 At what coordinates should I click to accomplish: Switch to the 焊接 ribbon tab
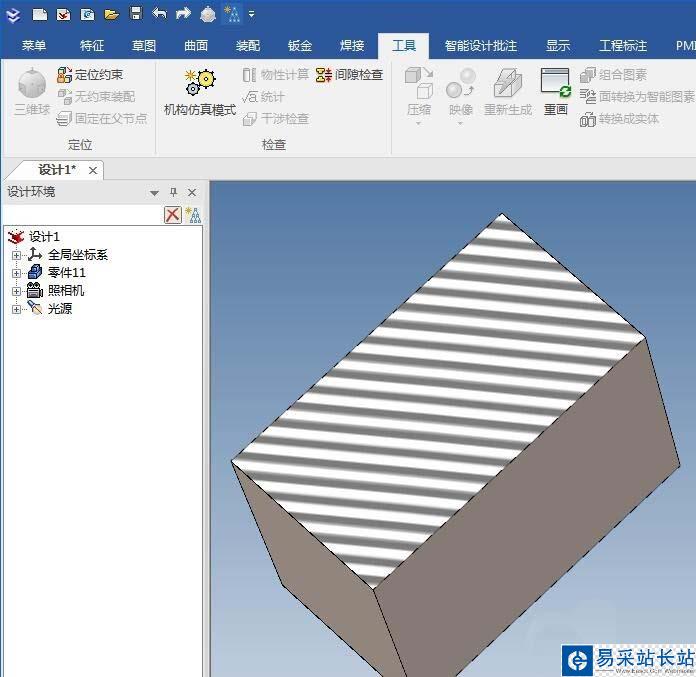[x=352, y=45]
